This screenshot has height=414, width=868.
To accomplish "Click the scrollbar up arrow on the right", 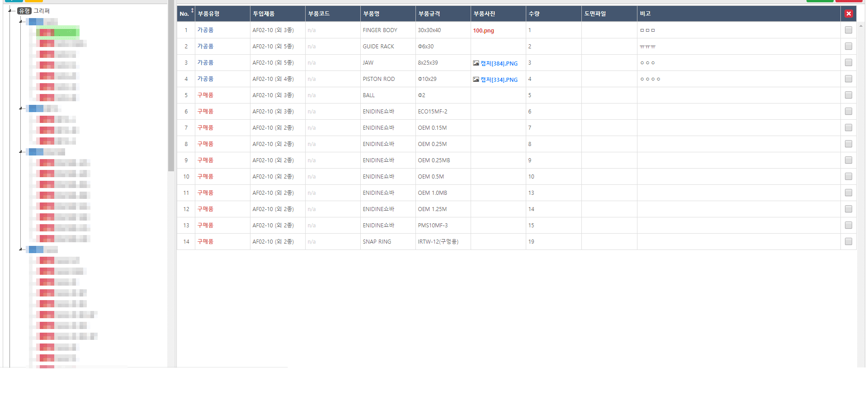I will point(861,26).
